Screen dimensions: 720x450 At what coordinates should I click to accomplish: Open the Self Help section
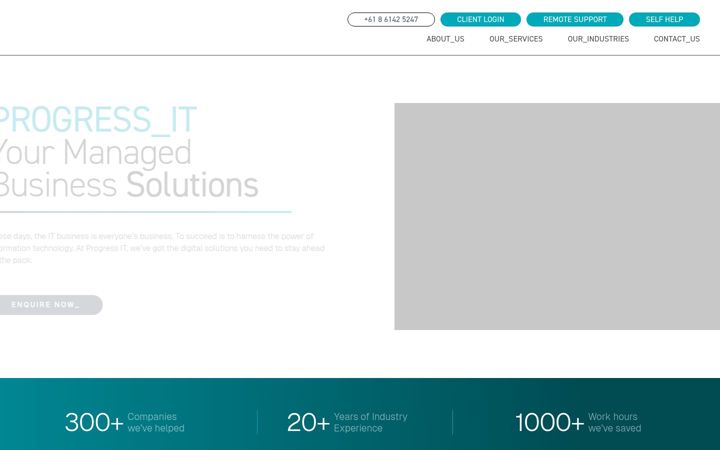pyautogui.click(x=664, y=19)
